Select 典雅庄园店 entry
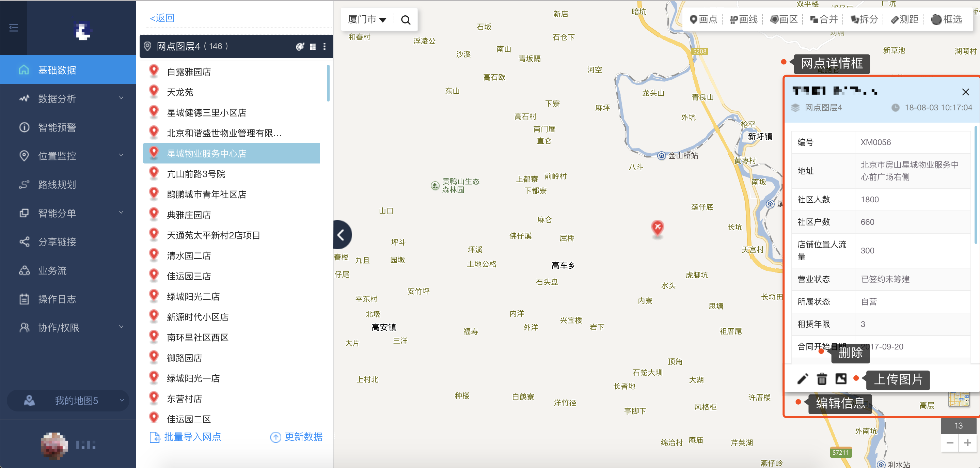This screenshot has height=468, width=980. tap(231, 215)
